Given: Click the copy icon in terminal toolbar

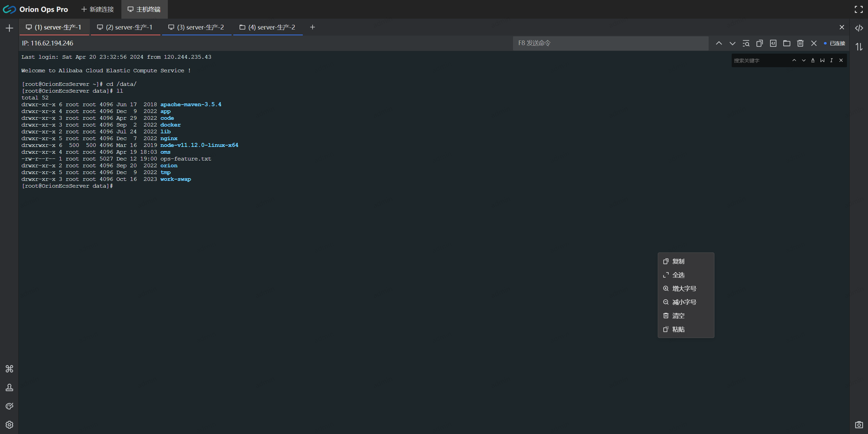Looking at the screenshot, I should [759, 43].
